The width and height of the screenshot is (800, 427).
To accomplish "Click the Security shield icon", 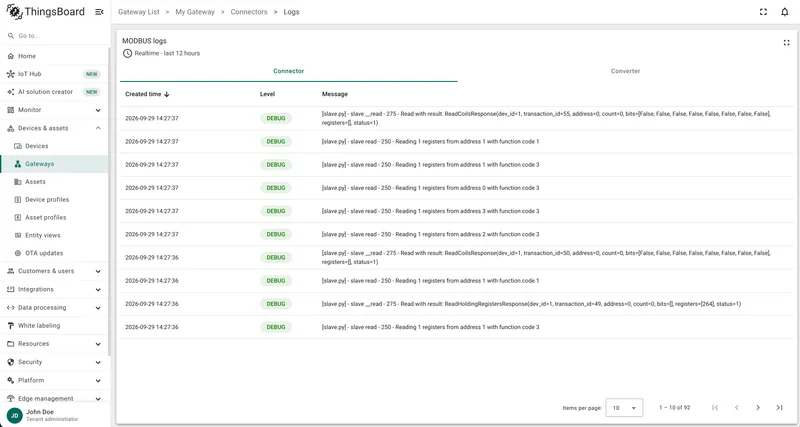I will tap(11, 362).
